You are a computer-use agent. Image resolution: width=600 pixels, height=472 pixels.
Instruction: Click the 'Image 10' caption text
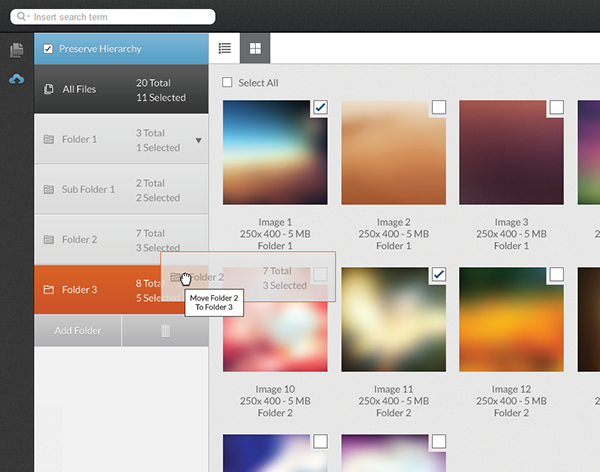[x=275, y=389]
